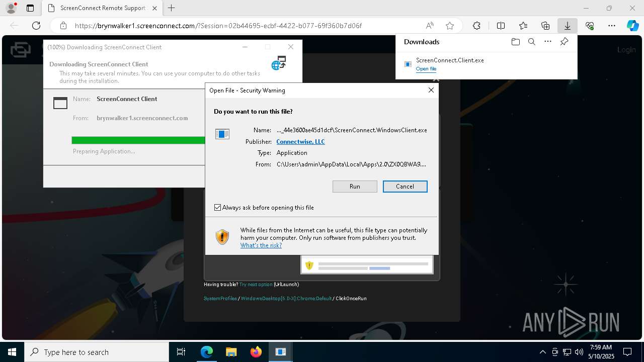Select the ScreenConnect Remote Support tab
This screenshot has width=644, height=362.
(102, 8)
